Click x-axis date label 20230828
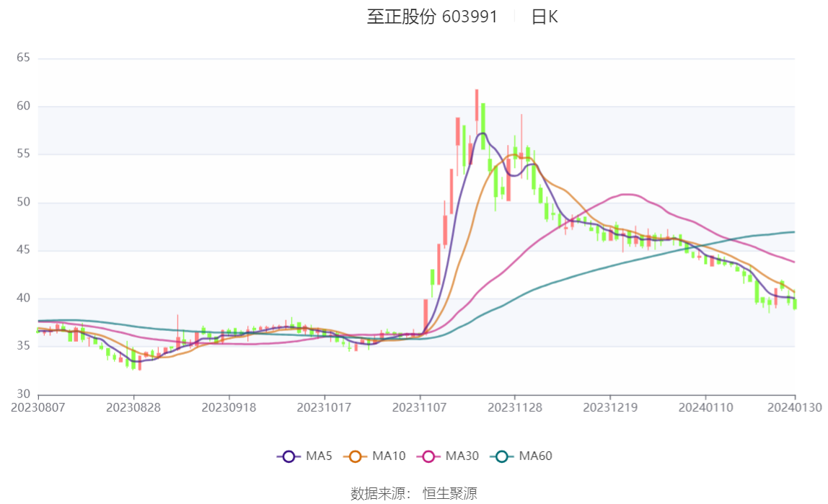 click(133, 407)
